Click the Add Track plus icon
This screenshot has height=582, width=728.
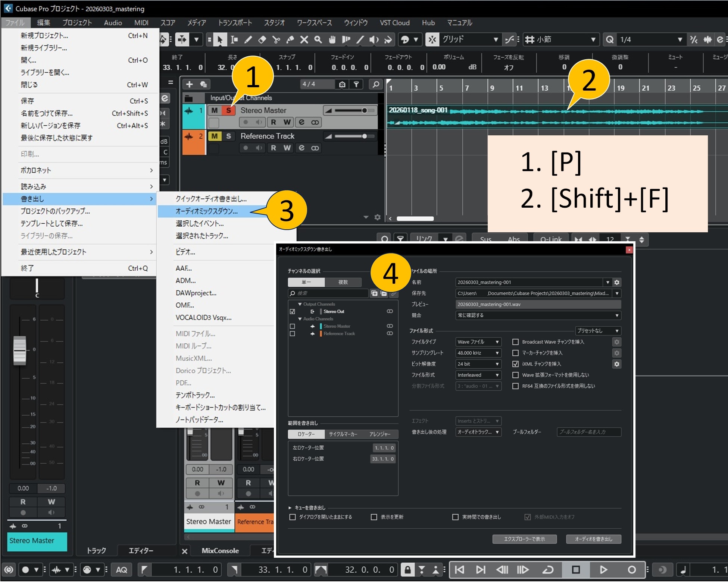pos(190,84)
